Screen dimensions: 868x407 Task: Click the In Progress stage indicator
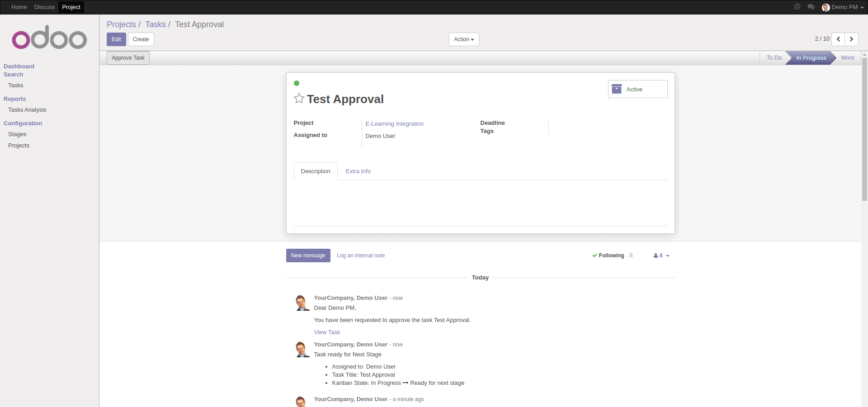click(811, 57)
